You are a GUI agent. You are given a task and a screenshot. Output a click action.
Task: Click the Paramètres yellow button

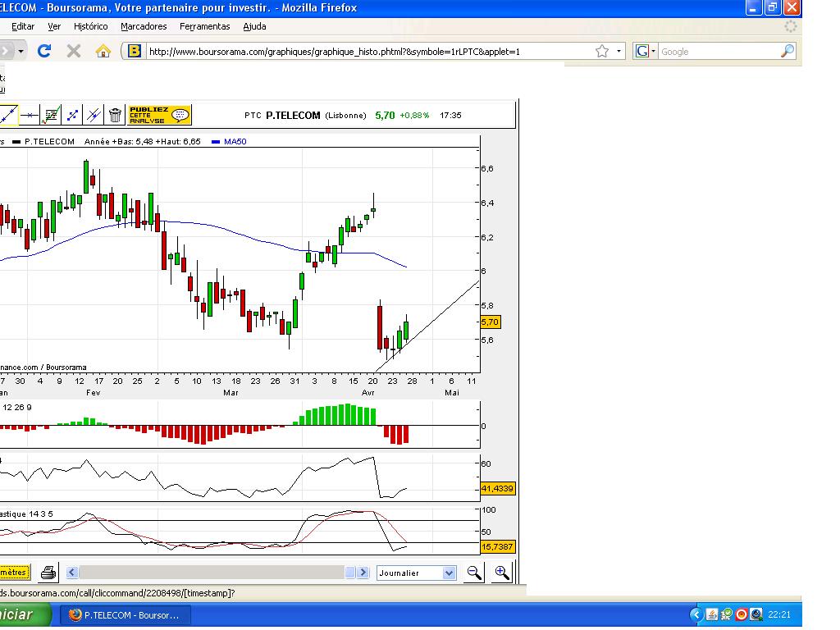coord(15,572)
